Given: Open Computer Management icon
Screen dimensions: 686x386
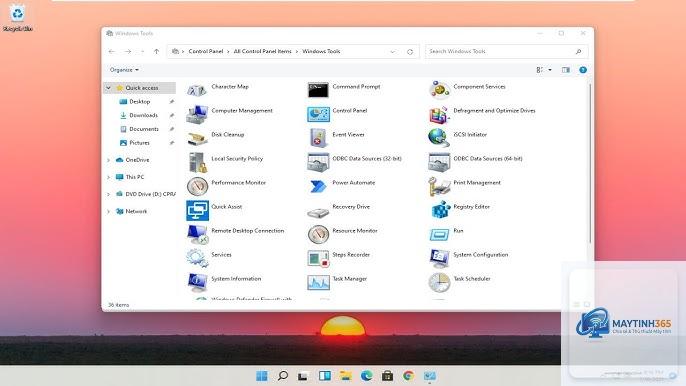Looking at the screenshot, I should 197,114.
